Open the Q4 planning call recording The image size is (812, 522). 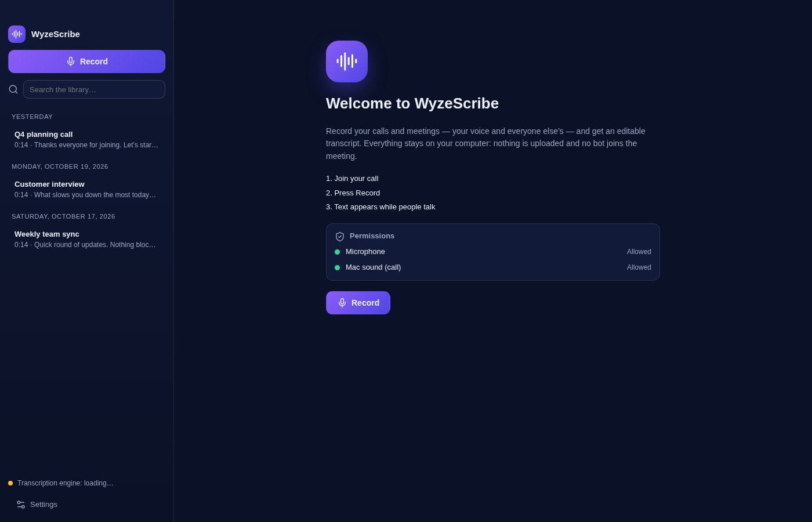coord(86,139)
